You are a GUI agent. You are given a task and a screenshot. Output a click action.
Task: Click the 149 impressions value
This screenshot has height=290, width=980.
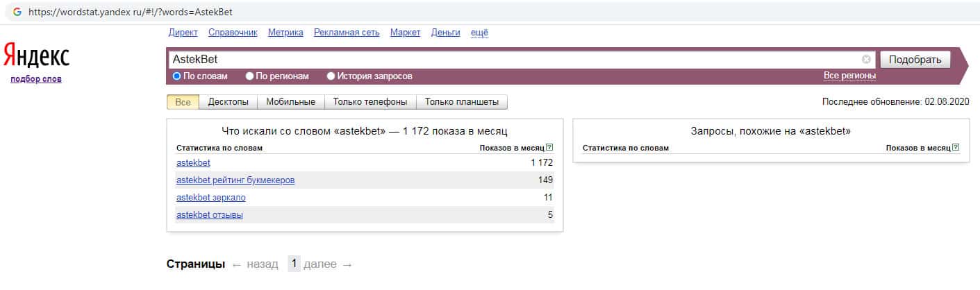545,180
